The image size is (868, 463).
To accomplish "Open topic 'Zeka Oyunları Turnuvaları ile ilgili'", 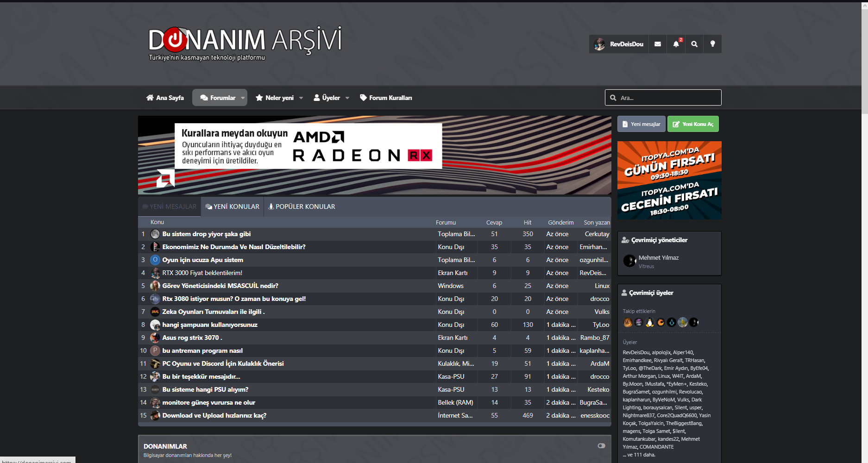I will [x=213, y=312].
